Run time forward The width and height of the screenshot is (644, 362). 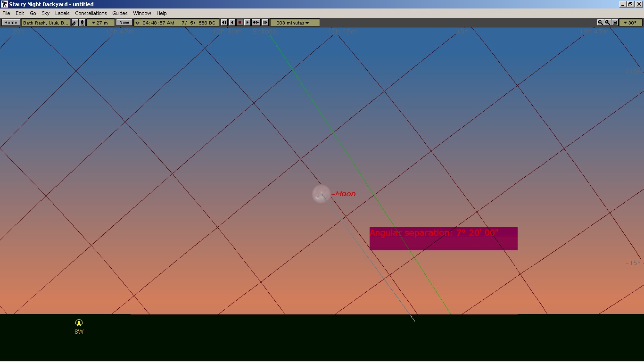pyautogui.click(x=247, y=23)
